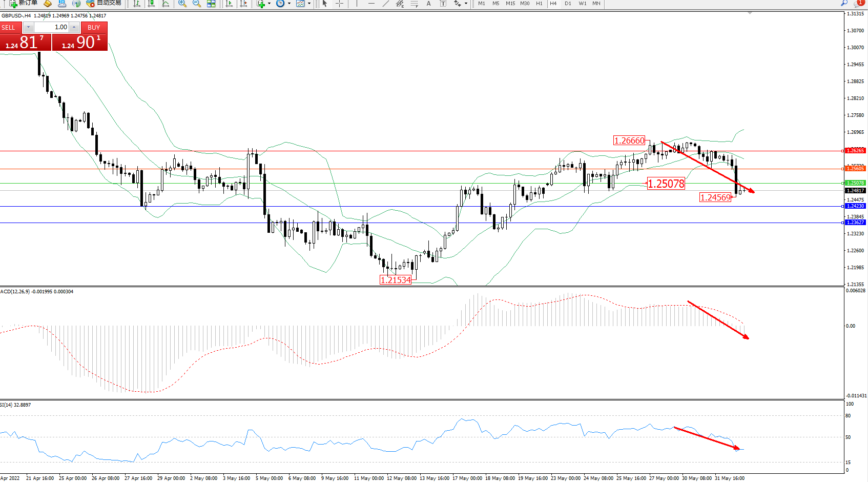Screen dimensions: 868x482
Task: Open the indicators list dropdown arrow
Action: [269, 4]
